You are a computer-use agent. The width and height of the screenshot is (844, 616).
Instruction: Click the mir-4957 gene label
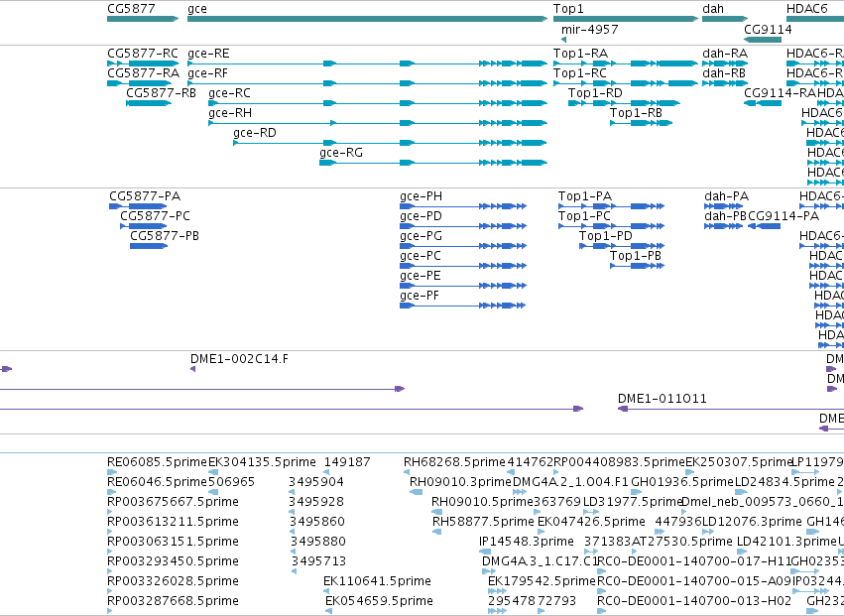pyautogui.click(x=590, y=30)
